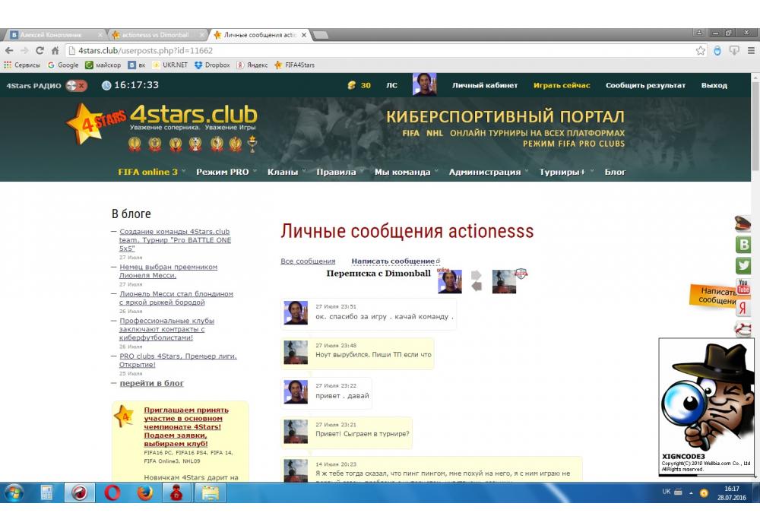Click the browser reload button
The image size is (760, 532).
click(x=38, y=50)
